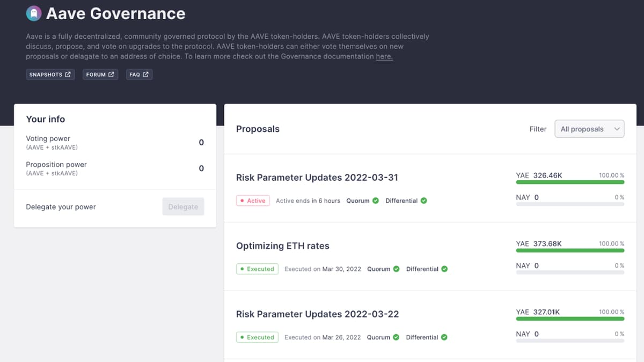Open Optimizing ETH rates proposal

coord(283,246)
